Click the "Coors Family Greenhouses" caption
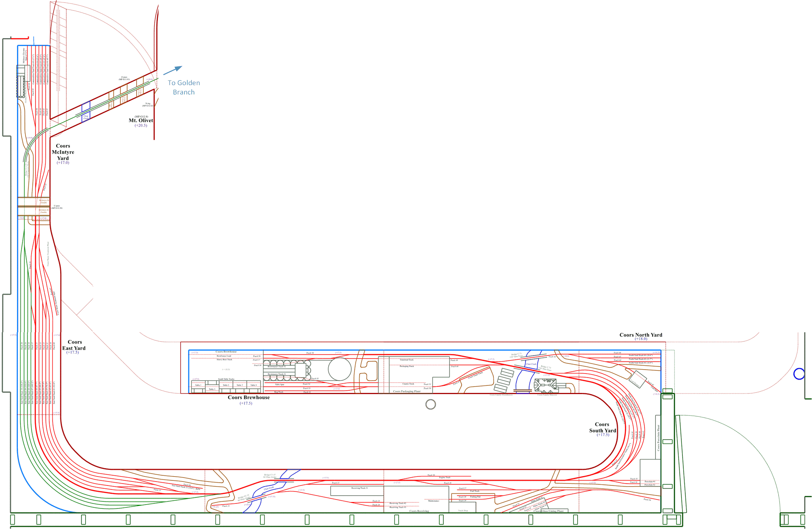812x529 pixels. click(x=501, y=395)
